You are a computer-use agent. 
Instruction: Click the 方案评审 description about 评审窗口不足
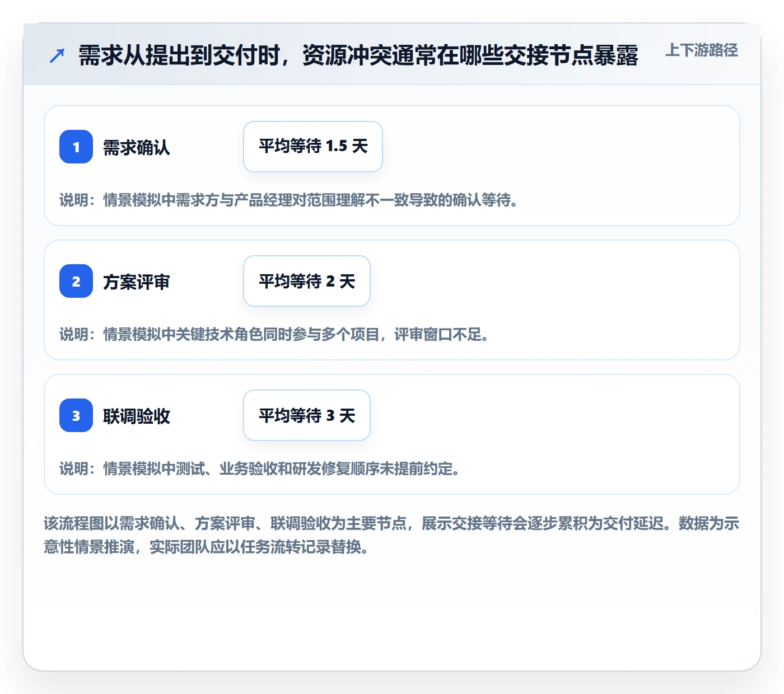[x=274, y=334]
